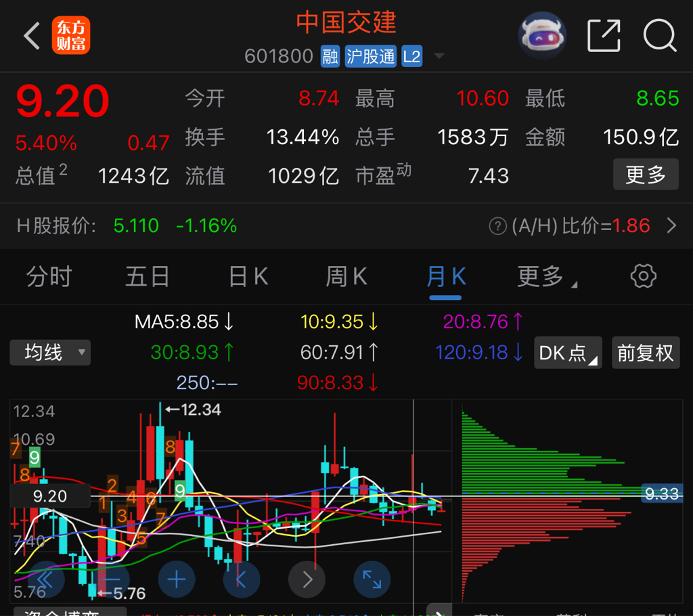Go back with the left arrow icon
This screenshot has height=616, width=693.
pyautogui.click(x=32, y=35)
